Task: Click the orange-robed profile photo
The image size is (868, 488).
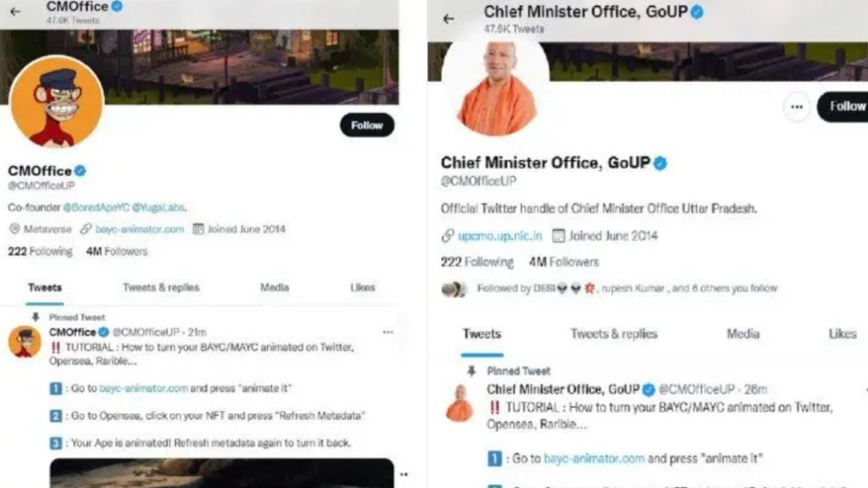Action: (x=495, y=88)
